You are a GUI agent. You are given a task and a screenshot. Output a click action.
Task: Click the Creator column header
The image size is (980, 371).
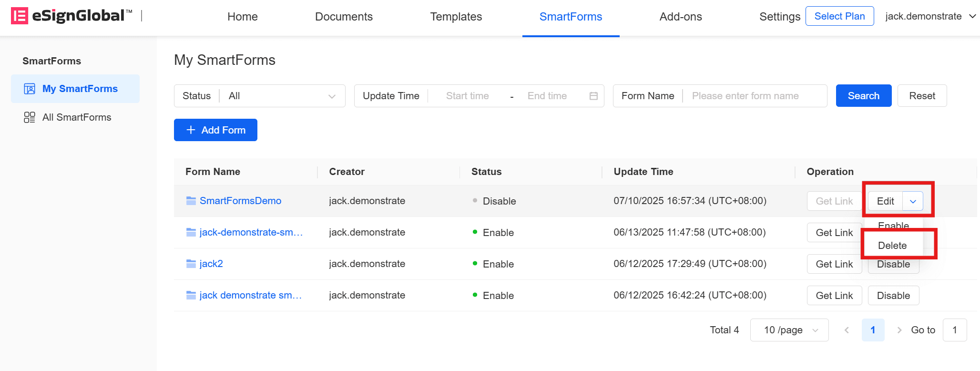pyautogui.click(x=347, y=172)
